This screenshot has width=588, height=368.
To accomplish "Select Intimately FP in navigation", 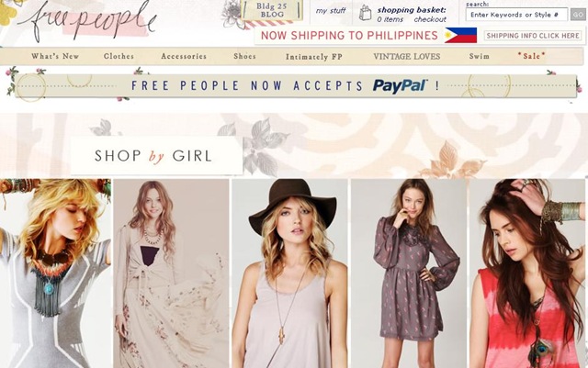I will pyautogui.click(x=314, y=57).
